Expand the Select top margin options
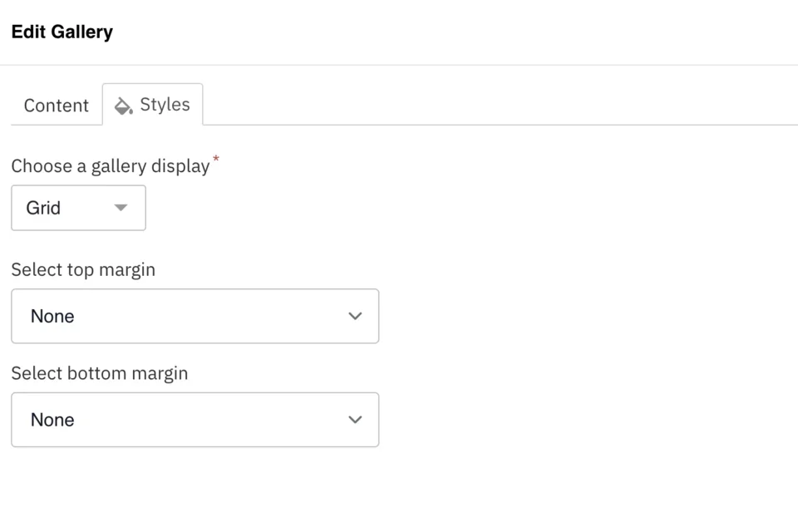798x532 pixels. pos(195,316)
